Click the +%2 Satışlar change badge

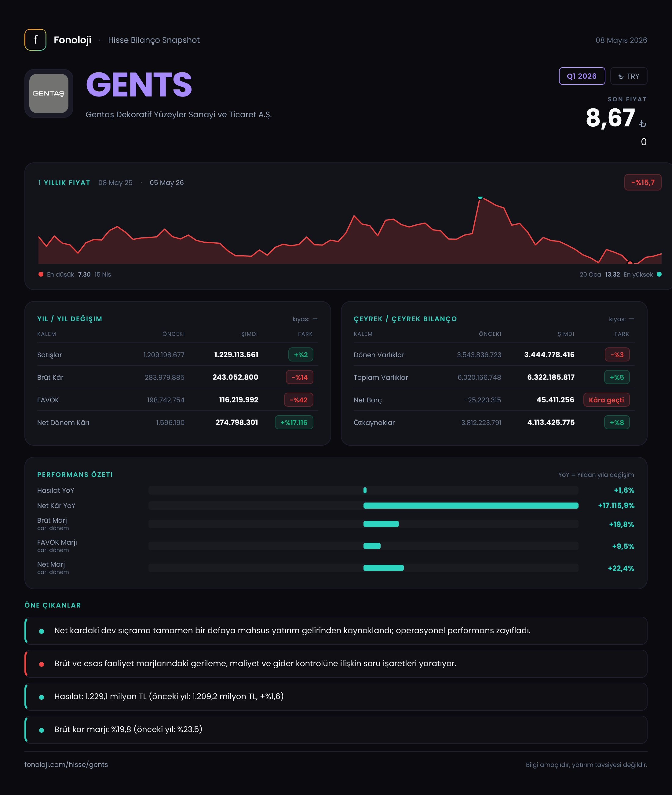(x=301, y=354)
